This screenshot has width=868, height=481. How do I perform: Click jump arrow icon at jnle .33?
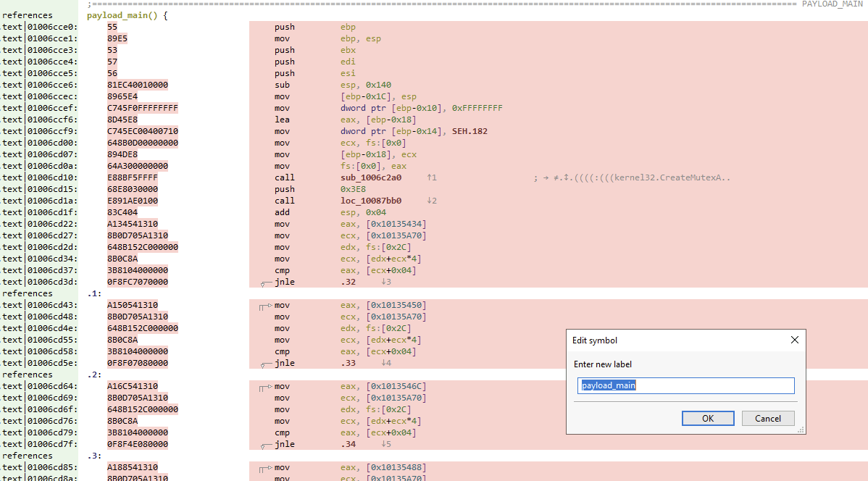(x=266, y=365)
